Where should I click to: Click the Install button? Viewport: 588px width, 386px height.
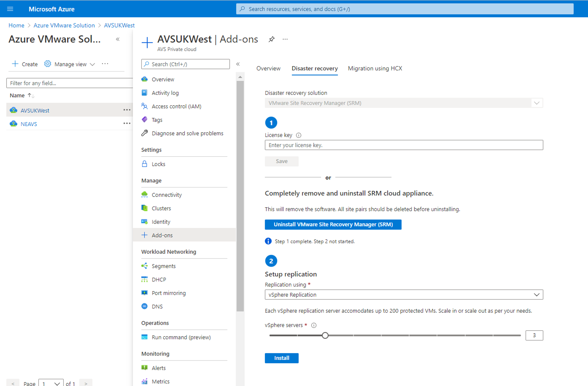pos(281,358)
